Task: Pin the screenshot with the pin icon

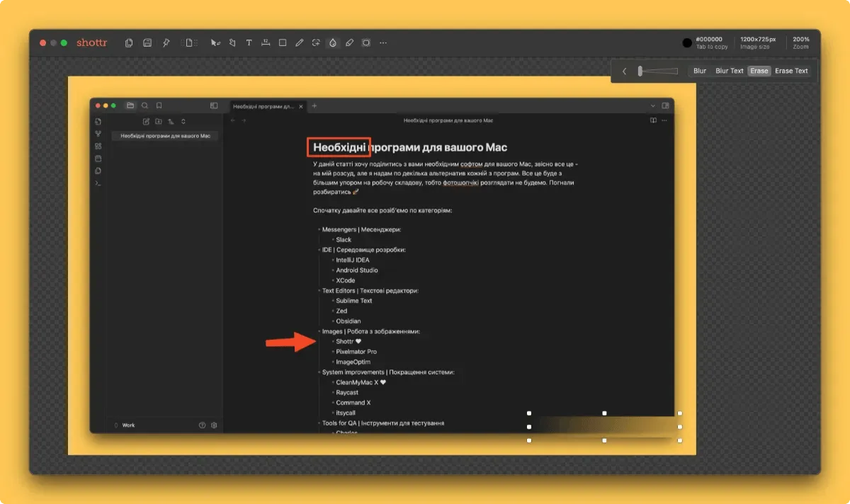Action: (x=166, y=43)
